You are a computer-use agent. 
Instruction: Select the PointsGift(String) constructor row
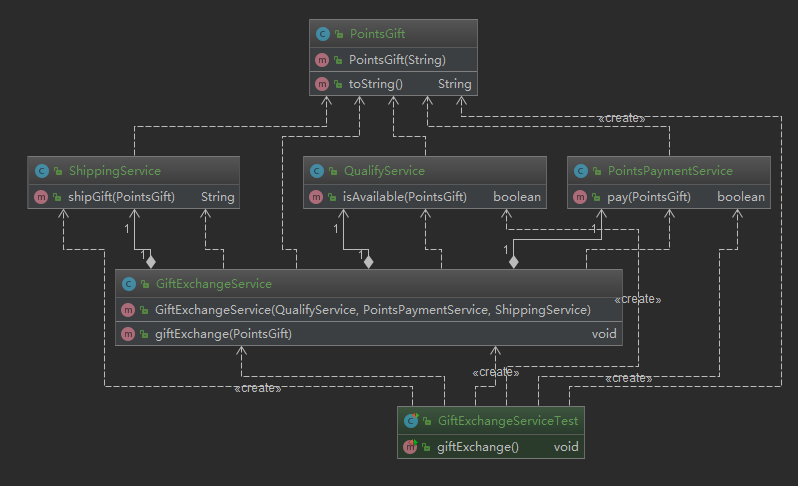coord(397,60)
